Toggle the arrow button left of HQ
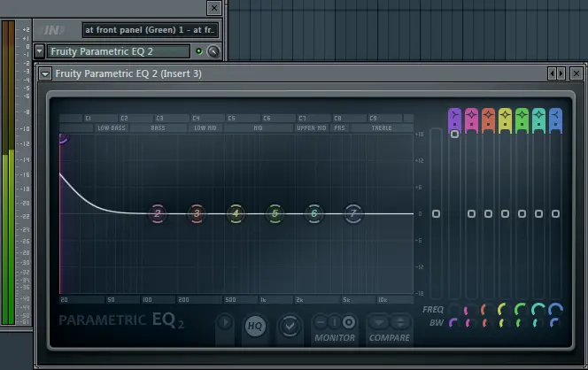588x370 pixels. 225,322
